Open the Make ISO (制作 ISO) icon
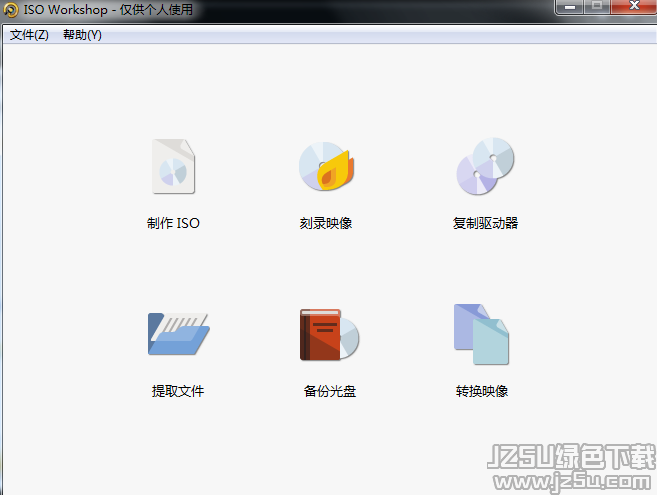 tap(173, 166)
